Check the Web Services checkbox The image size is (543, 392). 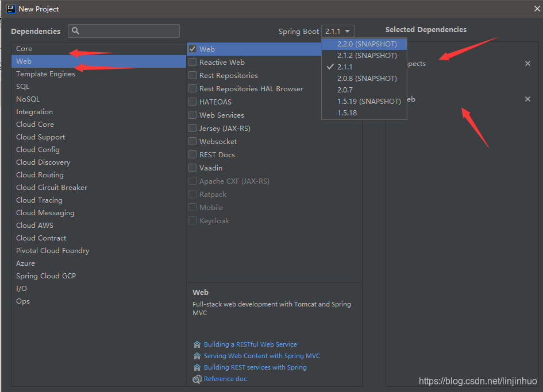(x=192, y=115)
